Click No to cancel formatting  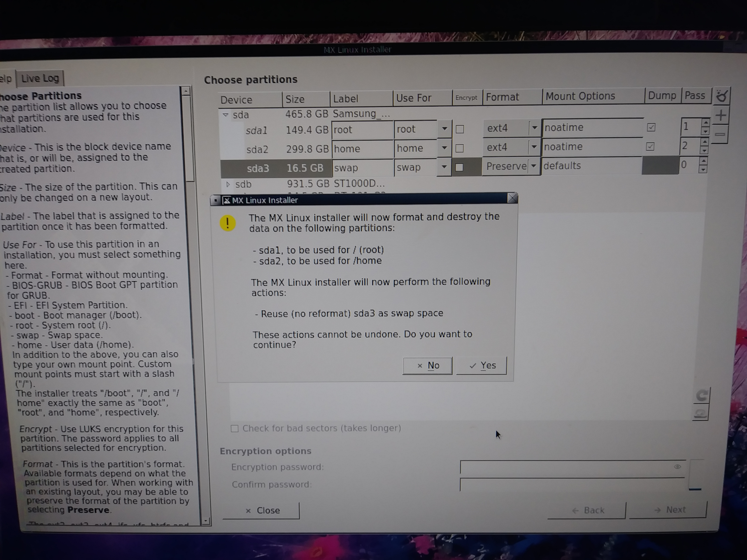[x=428, y=366]
